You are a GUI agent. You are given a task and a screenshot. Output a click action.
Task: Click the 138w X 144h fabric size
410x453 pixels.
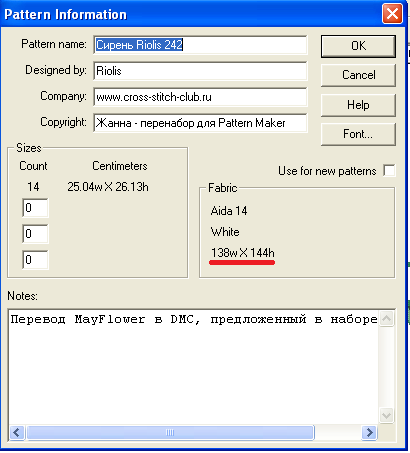[243, 253]
